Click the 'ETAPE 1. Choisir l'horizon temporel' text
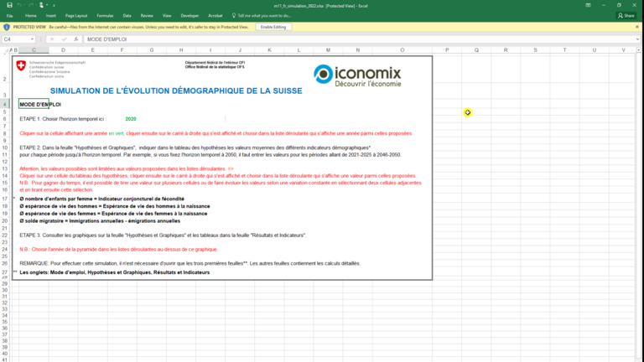Viewport: 644px width, 362px height. click(x=63, y=119)
